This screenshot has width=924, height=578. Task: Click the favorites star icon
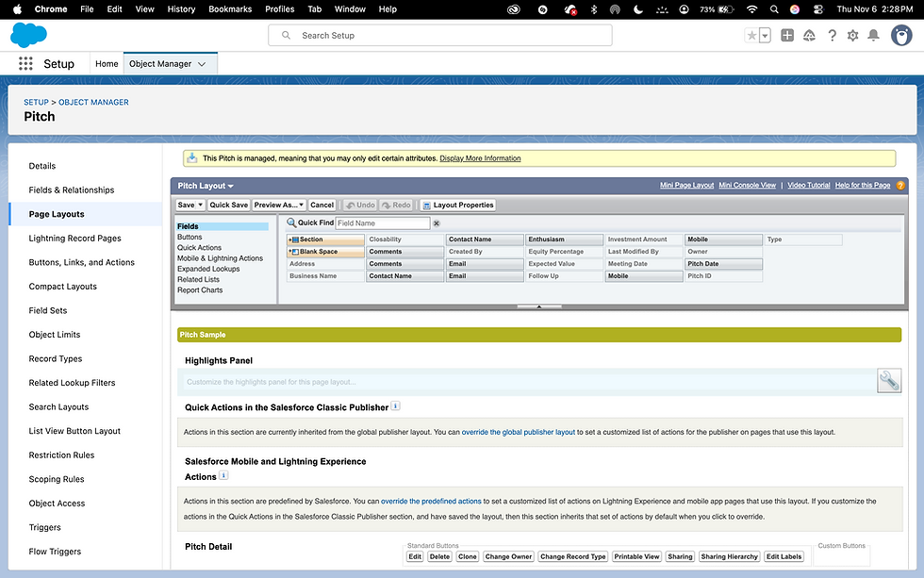[751, 35]
